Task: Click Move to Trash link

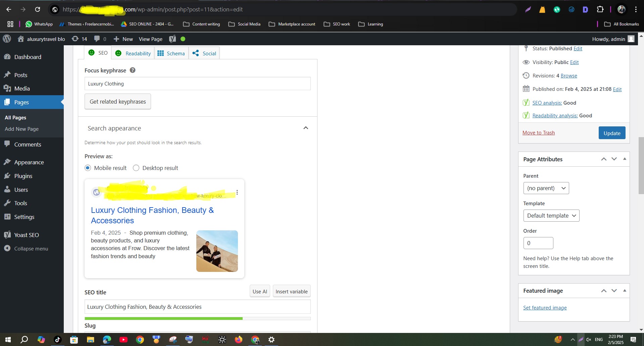Action: pyautogui.click(x=539, y=133)
